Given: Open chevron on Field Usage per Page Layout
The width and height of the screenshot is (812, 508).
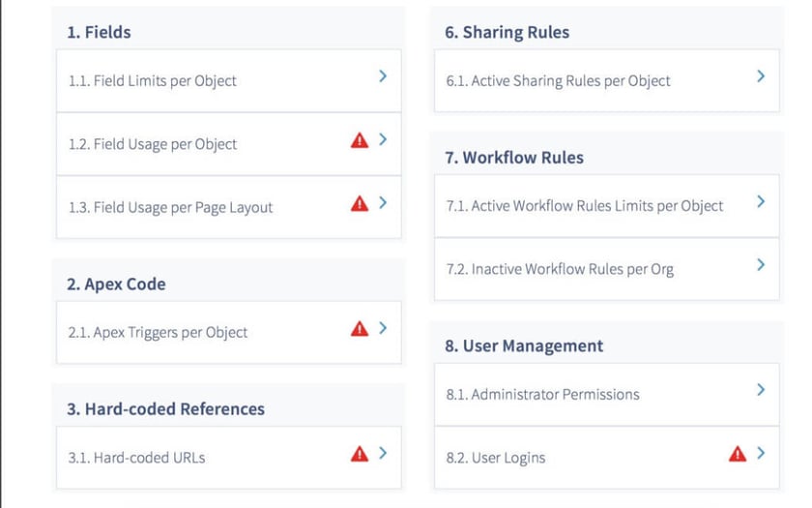Looking at the screenshot, I should [x=383, y=202].
